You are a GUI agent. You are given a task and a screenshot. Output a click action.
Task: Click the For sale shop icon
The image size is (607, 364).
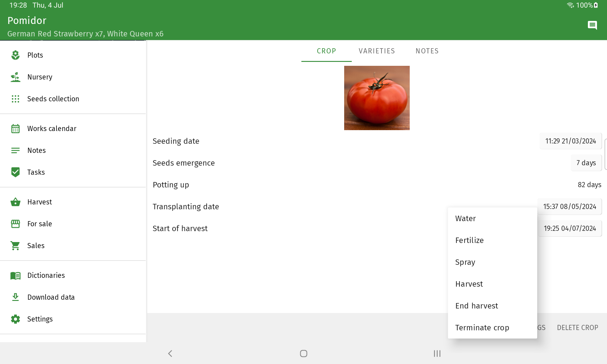point(15,224)
